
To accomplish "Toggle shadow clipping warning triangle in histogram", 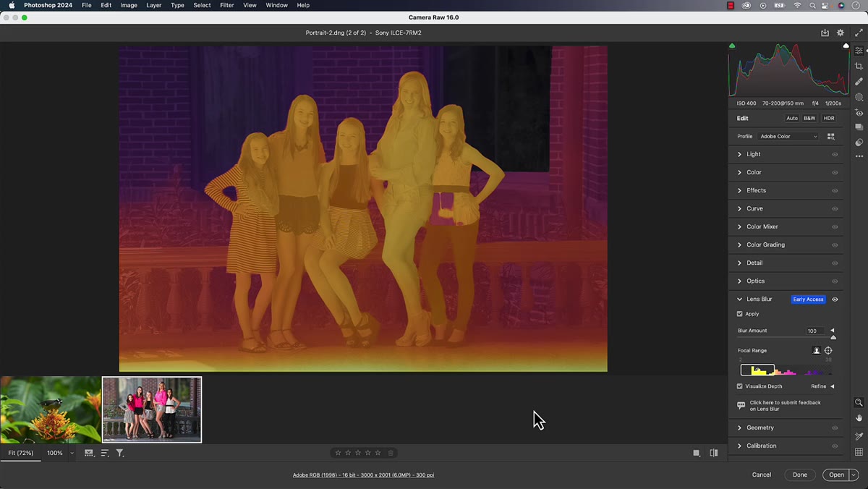I will (732, 46).
